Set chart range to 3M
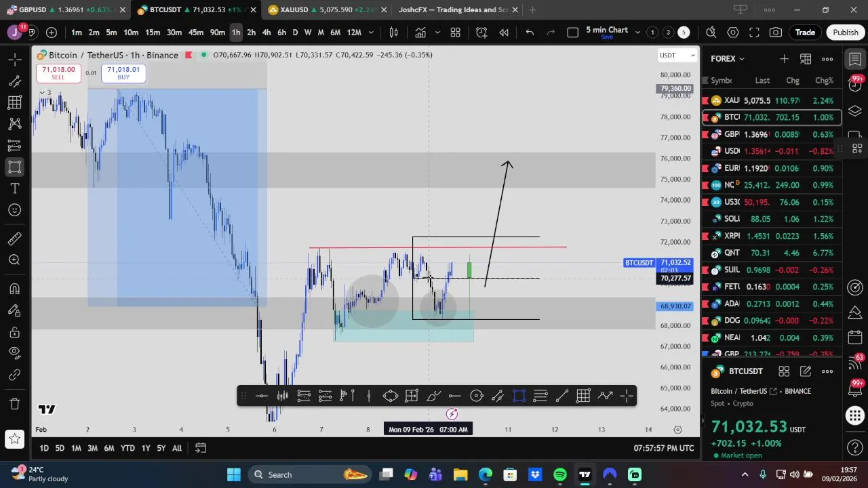Image resolution: width=868 pixels, height=488 pixels. [x=92, y=448]
